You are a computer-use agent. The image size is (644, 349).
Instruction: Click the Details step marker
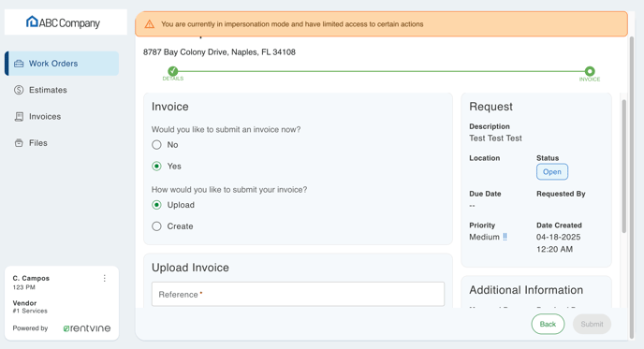click(173, 71)
